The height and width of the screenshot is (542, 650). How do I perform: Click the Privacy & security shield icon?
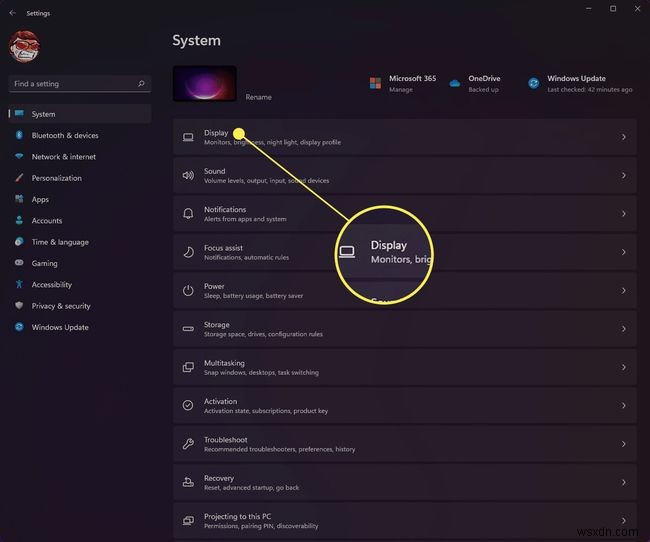tap(19, 306)
